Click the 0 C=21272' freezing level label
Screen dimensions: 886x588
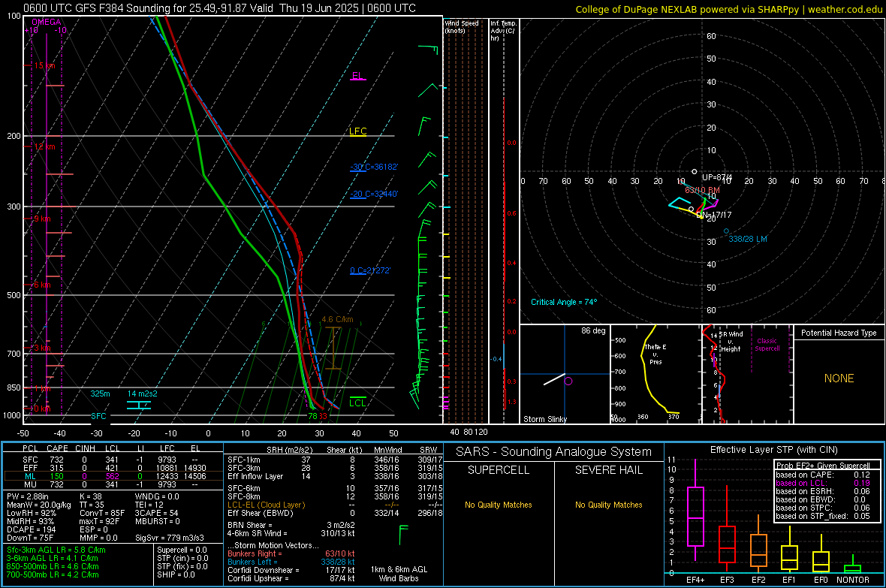[370, 270]
